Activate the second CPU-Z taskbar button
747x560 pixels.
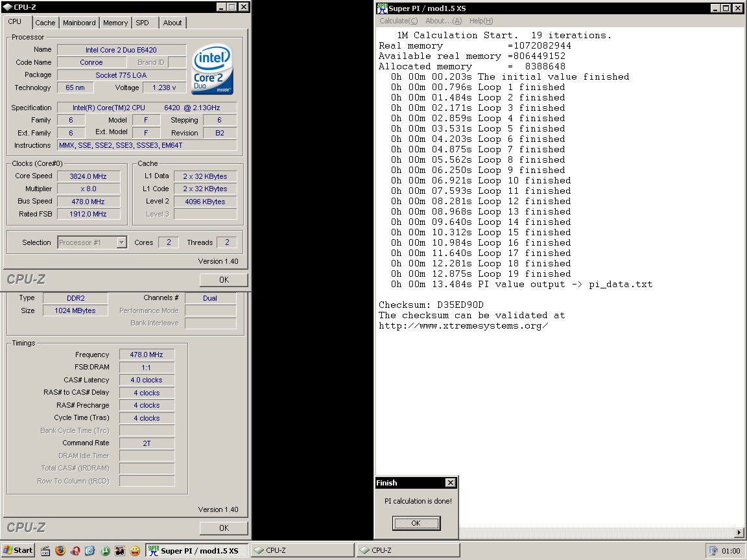click(409, 550)
